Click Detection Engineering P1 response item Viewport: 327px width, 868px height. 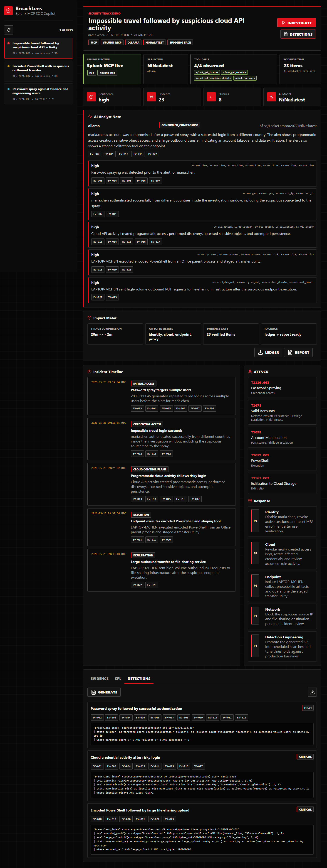click(282, 646)
